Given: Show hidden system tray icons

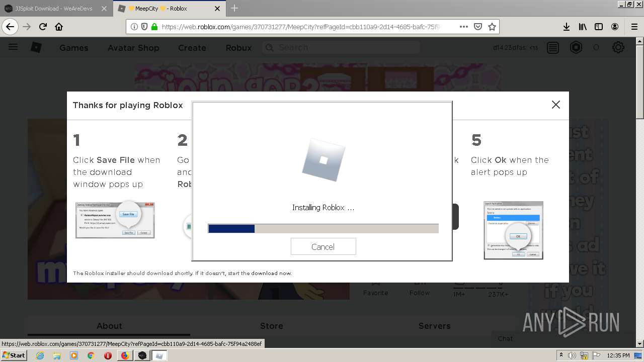Looking at the screenshot, I should [x=561, y=355].
